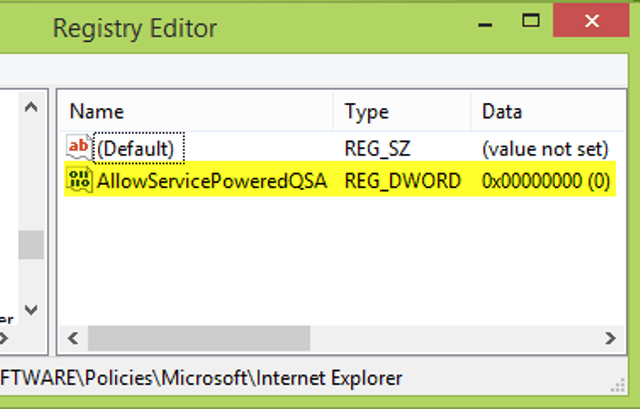Click the status bar resize grip
640x409 pixels.
click(618, 385)
